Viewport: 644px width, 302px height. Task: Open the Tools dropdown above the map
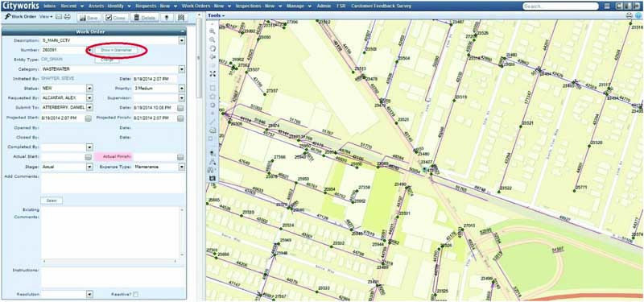(x=216, y=15)
